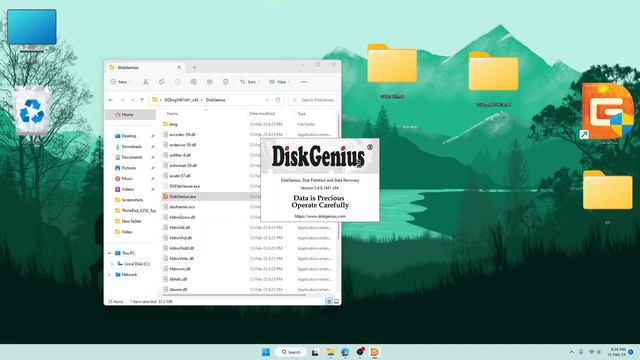Sort by the Type column header
This screenshot has height=360, width=640.
pyautogui.click(x=302, y=113)
